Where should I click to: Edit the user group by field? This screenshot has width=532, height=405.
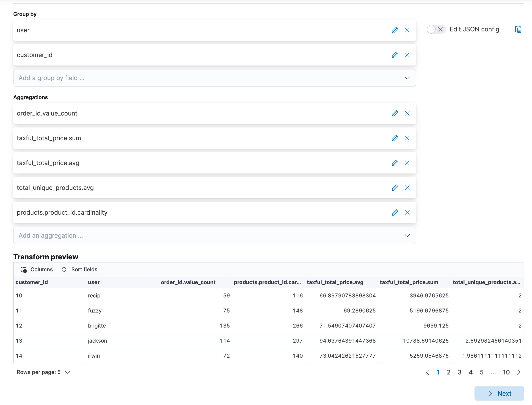(x=394, y=30)
